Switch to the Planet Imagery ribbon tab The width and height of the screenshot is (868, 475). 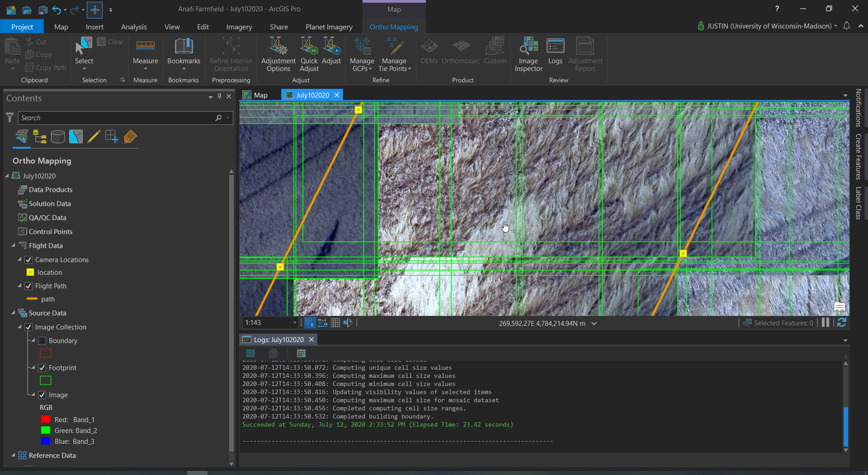tap(329, 27)
